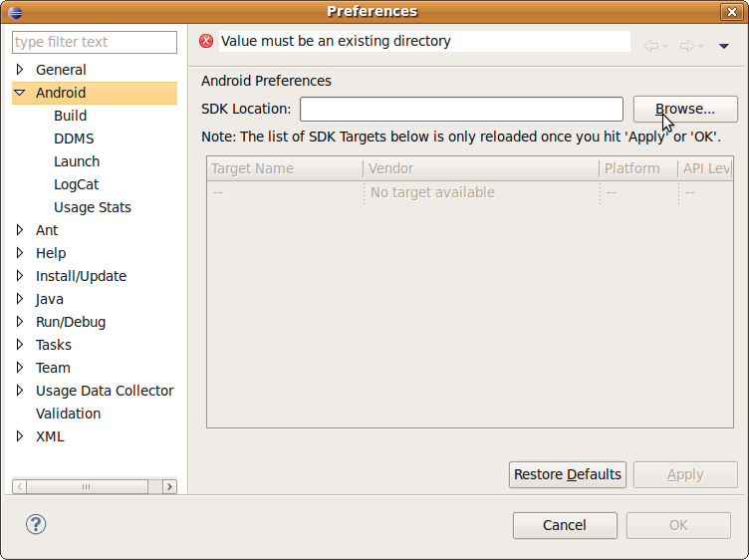Select the Ant category
Viewport: 749px width, 560px height.
tap(47, 230)
